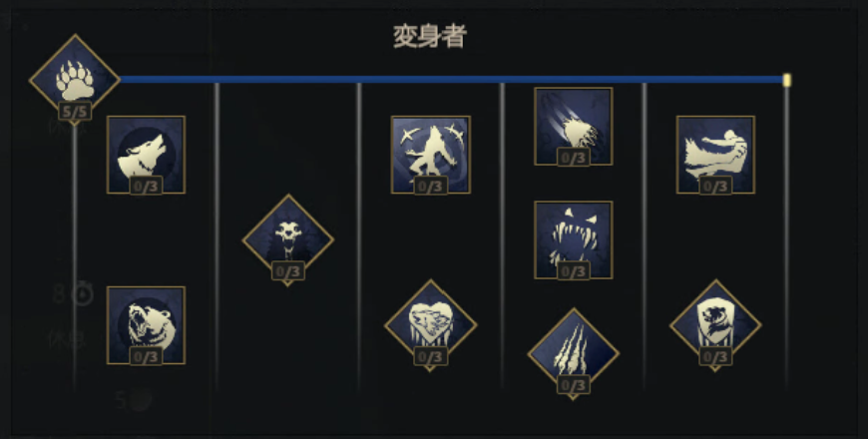Choose the howling wolf skill

click(146, 155)
